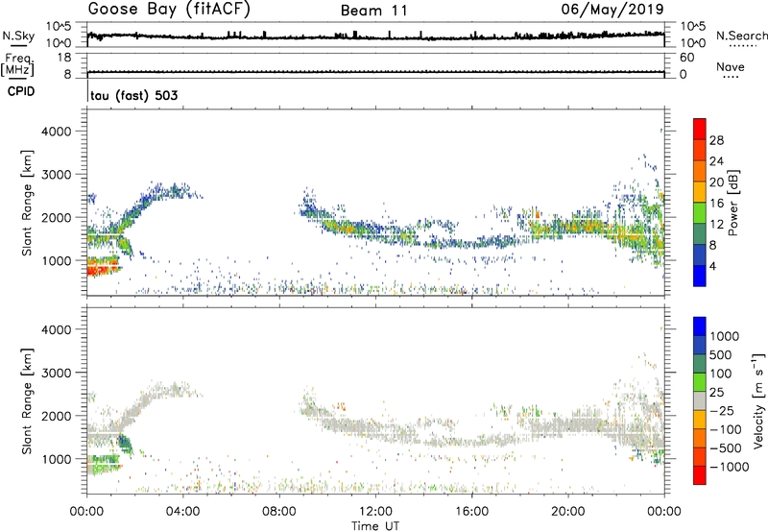Click the -1000 label on velocity colorbar
Viewport: 768px width, 532px height.
729,467
